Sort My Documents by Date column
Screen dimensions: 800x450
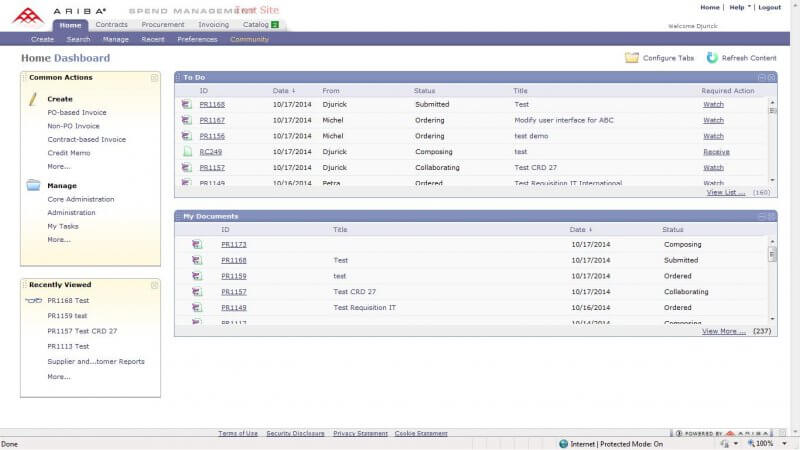581,230
